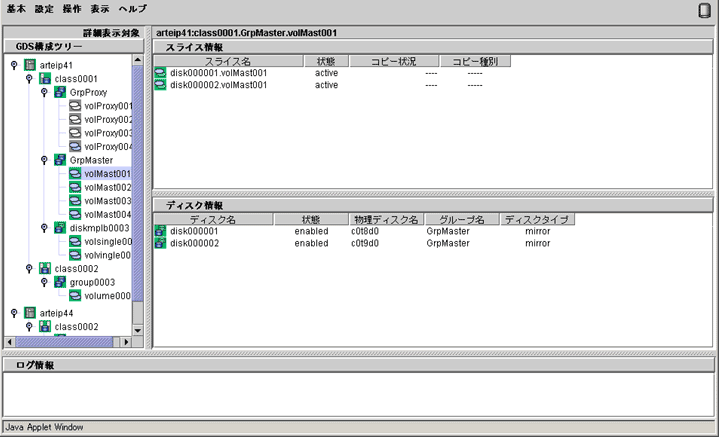
Task: Click the ディスクタイプ column header
Action: tap(537, 219)
